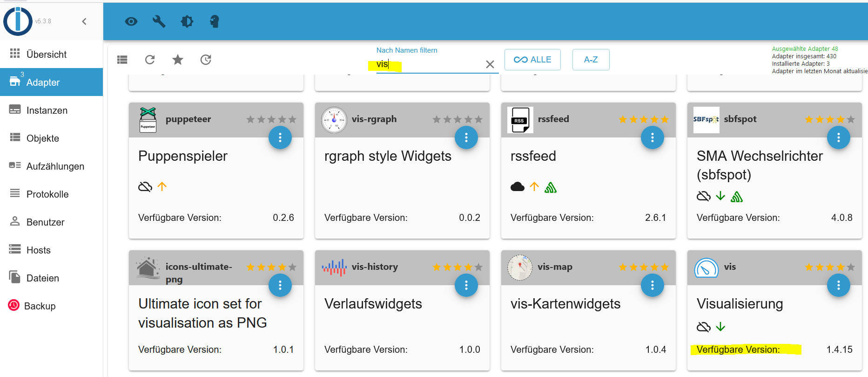The image size is (868, 377).
Task: Switch to list view icon
Action: click(x=122, y=60)
